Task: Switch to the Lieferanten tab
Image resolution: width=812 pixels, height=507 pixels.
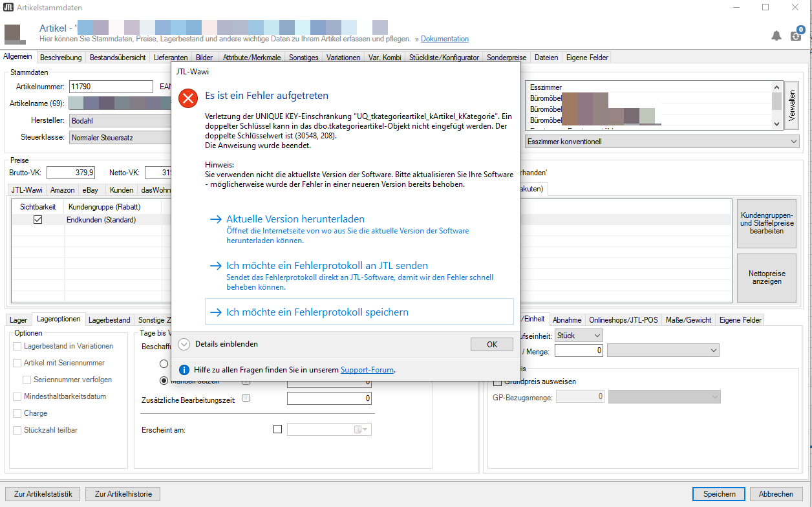Action: [171, 58]
